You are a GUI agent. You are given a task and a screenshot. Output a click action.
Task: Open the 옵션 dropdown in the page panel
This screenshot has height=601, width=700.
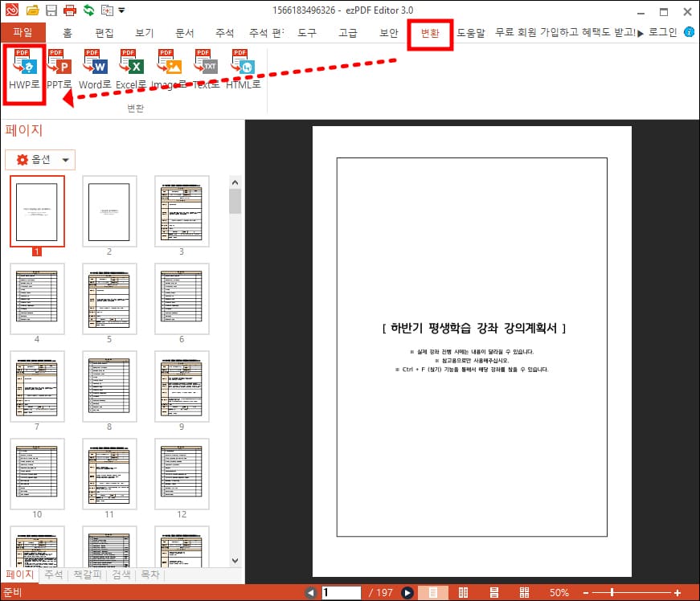39,159
